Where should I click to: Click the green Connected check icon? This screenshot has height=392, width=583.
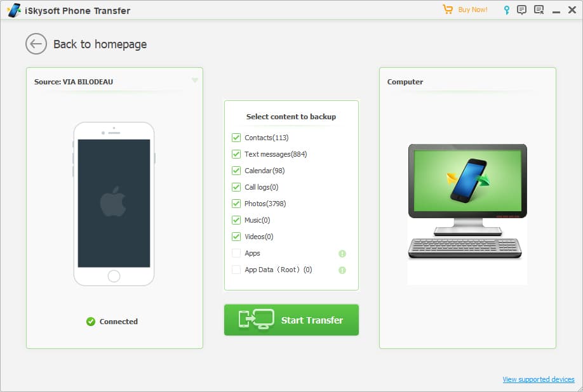click(x=91, y=322)
